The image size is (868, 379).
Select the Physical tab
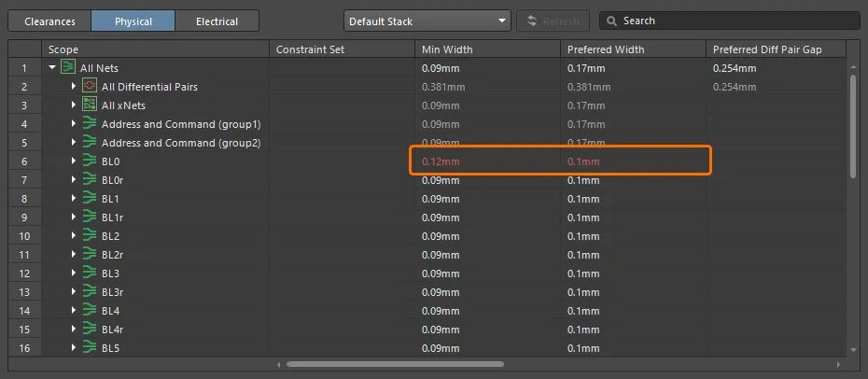(133, 21)
